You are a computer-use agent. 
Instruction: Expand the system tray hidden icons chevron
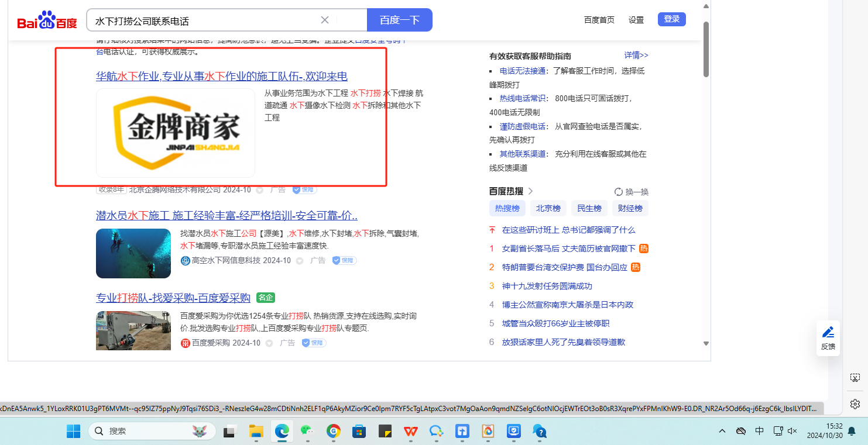point(722,431)
